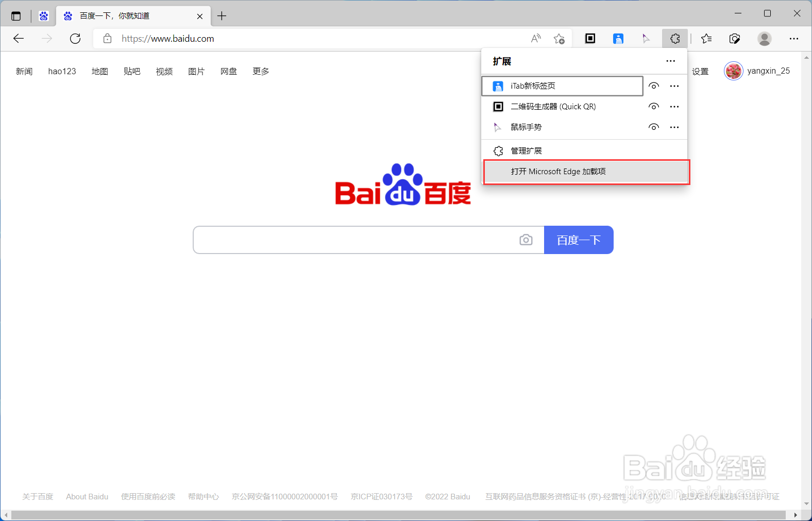This screenshot has height=521, width=812.
Task: Click the pinned Baidu tab icon
Action: [44, 16]
